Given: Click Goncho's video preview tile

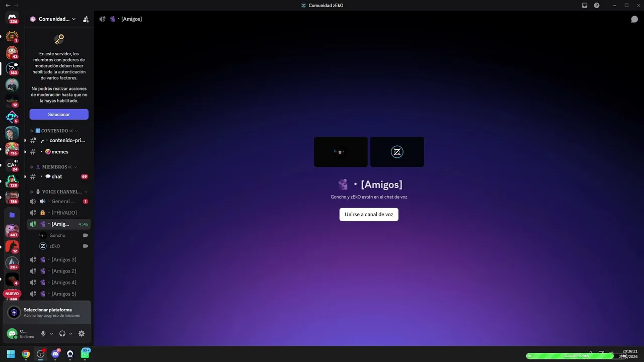Looking at the screenshot, I should 341,152.
